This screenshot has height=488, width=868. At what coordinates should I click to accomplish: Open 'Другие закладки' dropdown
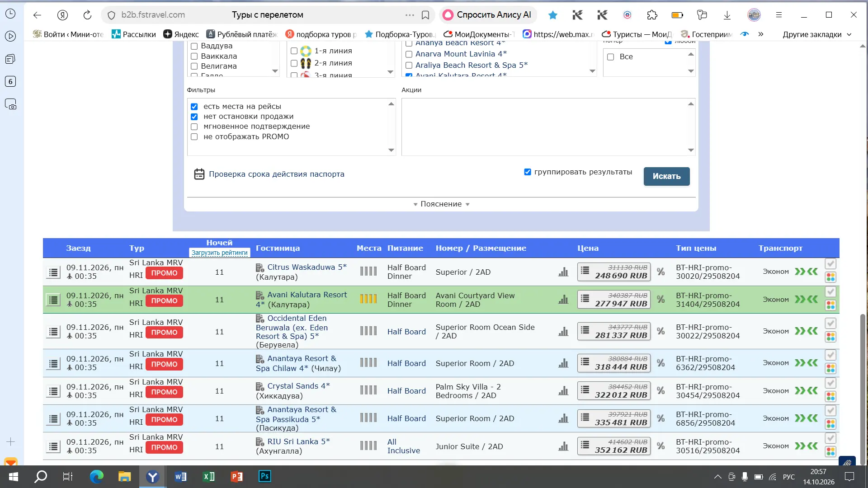tap(817, 34)
